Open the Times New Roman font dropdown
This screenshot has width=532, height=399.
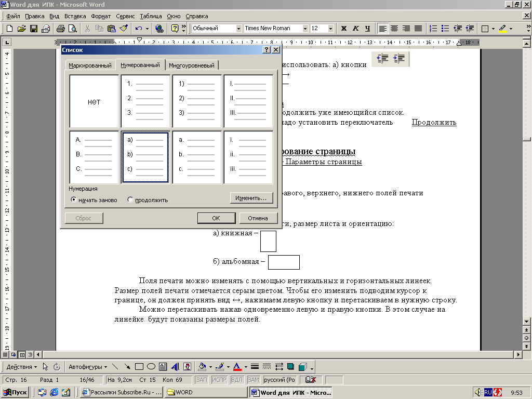(x=305, y=29)
